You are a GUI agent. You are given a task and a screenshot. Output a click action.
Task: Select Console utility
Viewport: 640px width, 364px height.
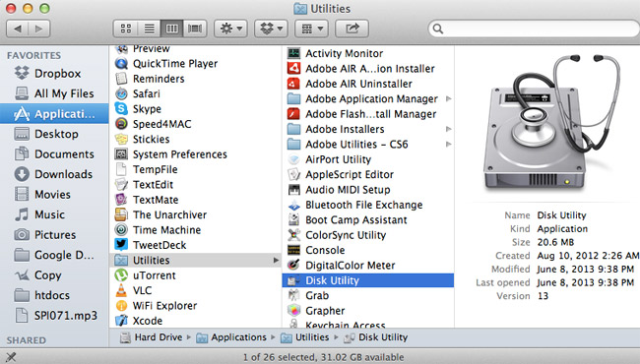coord(368,250)
